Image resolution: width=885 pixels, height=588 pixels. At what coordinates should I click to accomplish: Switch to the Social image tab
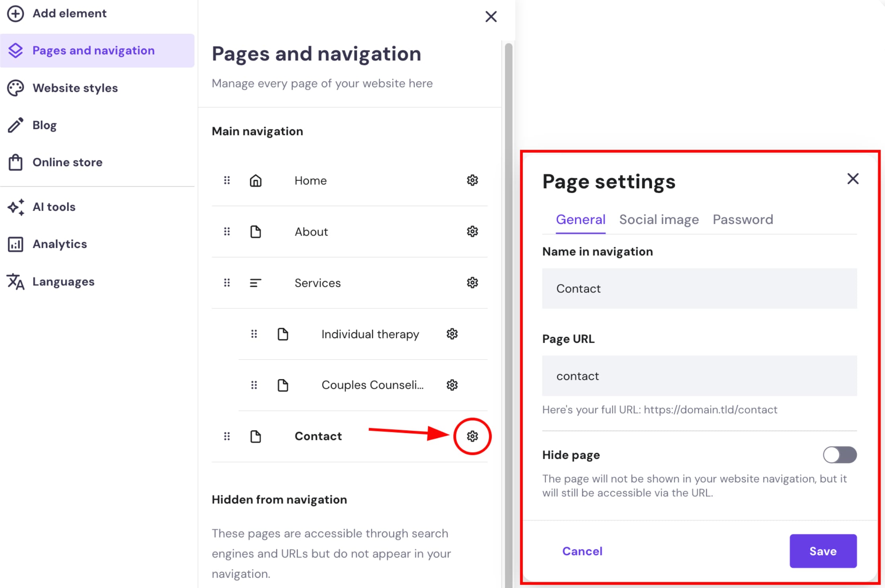[x=659, y=219]
